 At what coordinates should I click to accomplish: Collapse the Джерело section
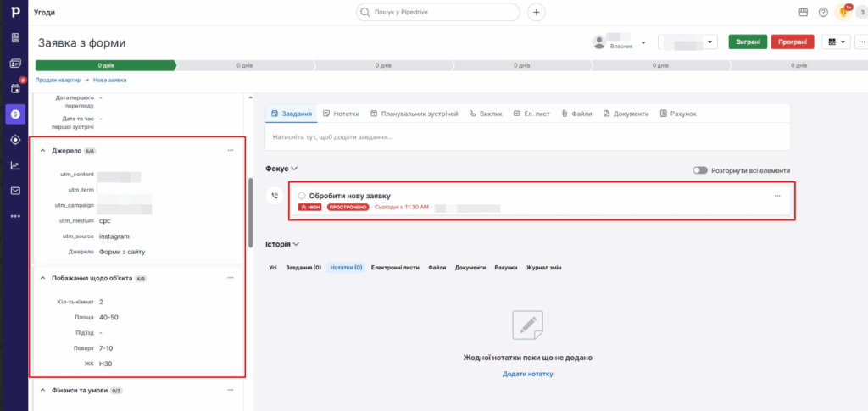click(x=43, y=151)
